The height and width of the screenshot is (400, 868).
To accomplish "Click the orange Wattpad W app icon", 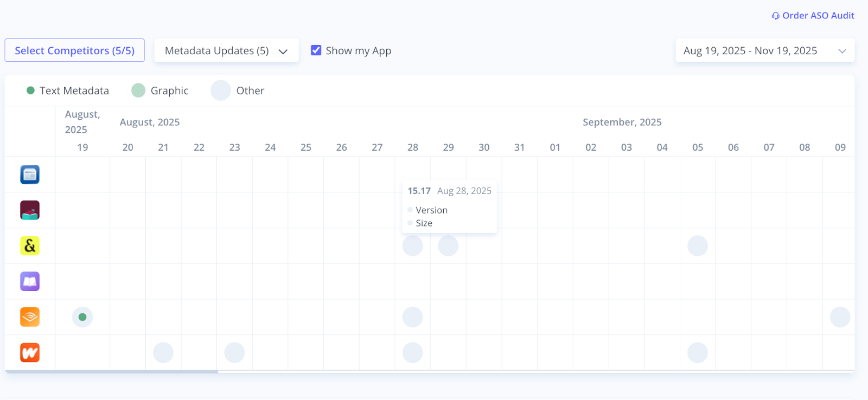I will (x=30, y=353).
